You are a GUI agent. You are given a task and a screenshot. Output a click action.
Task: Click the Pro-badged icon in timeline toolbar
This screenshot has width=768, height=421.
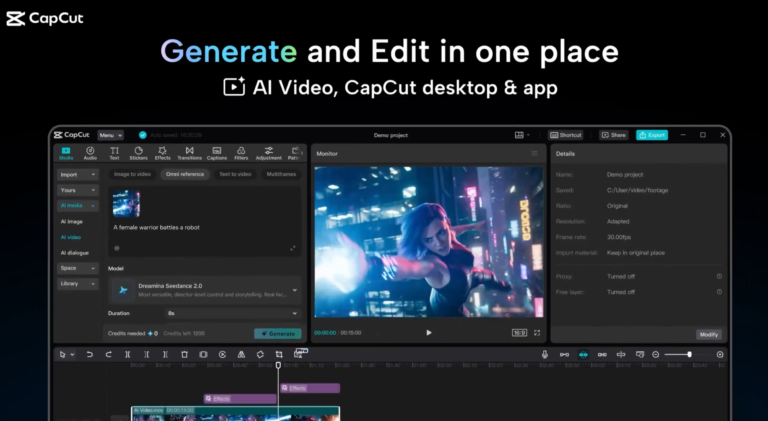coord(300,353)
